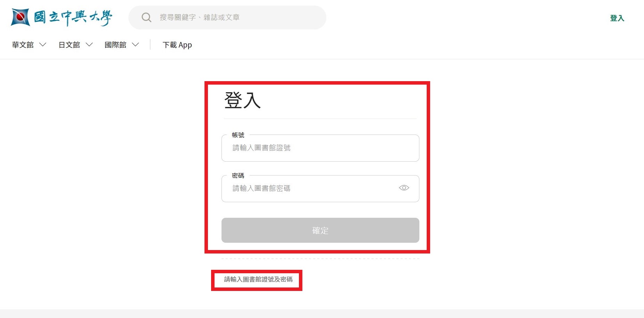Image resolution: width=644 pixels, height=318 pixels.
Task: Expand the 華文館 dropdown chevron
Action: pos(43,45)
